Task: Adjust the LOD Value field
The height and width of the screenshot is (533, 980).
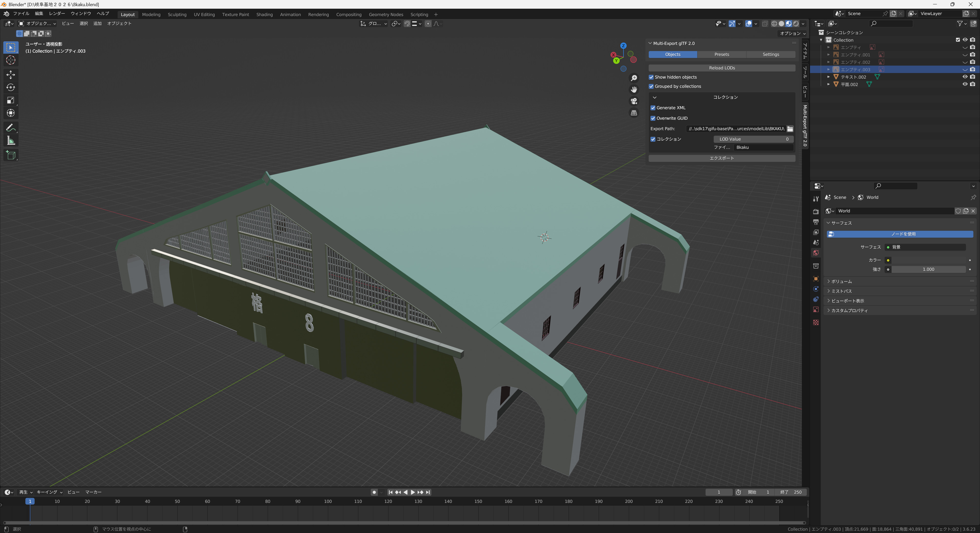Action: click(753, 139)
